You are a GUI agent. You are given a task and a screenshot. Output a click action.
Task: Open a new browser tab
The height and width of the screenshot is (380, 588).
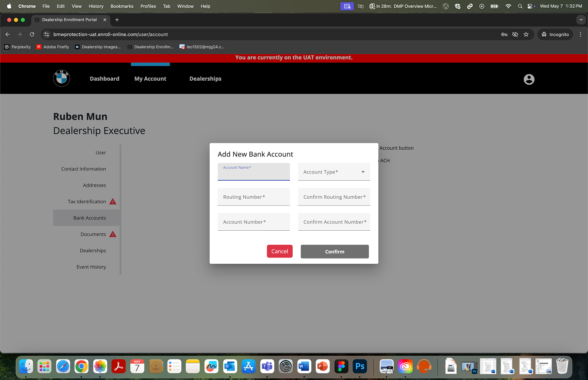[x=117, y=20]
